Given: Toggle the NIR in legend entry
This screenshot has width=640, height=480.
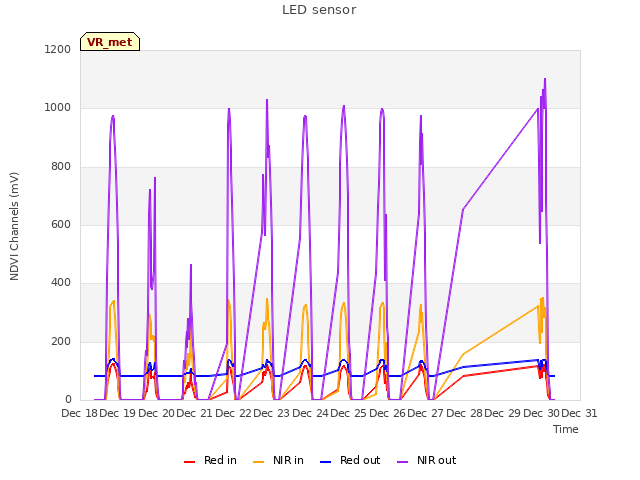Looking at the screenshot, I should 278,460.
